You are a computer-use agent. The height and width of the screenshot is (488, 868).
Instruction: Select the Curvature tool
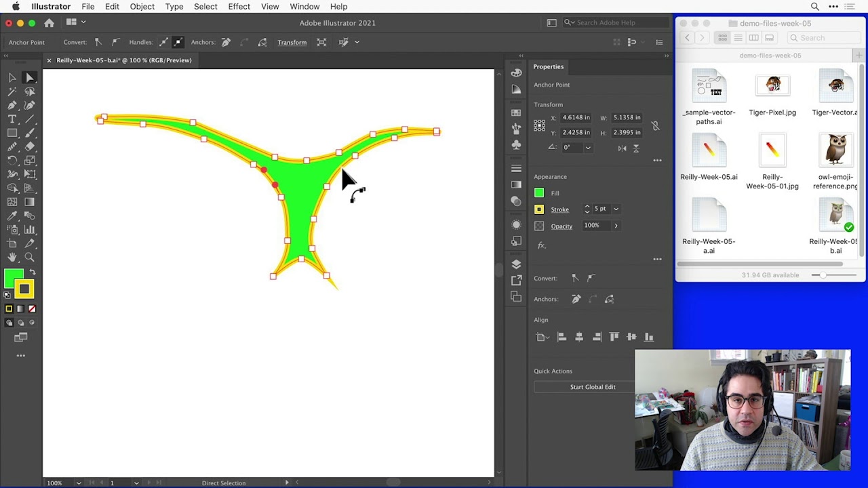30,105
